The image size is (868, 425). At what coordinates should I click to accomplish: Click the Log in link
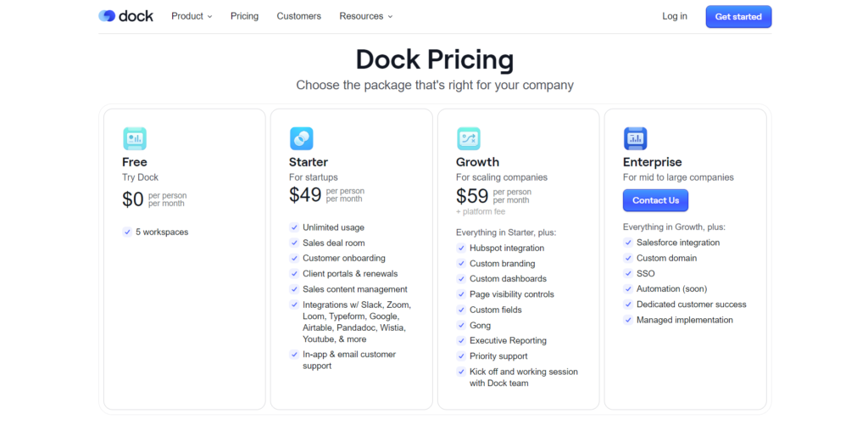pyautogui.click(x=675, y=16)
